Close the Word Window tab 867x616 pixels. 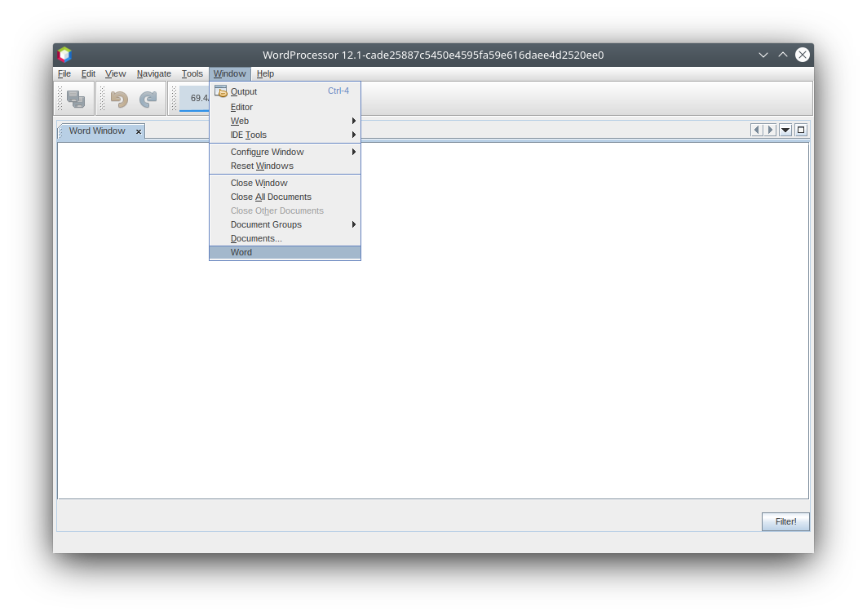click(x=139, y=131)
